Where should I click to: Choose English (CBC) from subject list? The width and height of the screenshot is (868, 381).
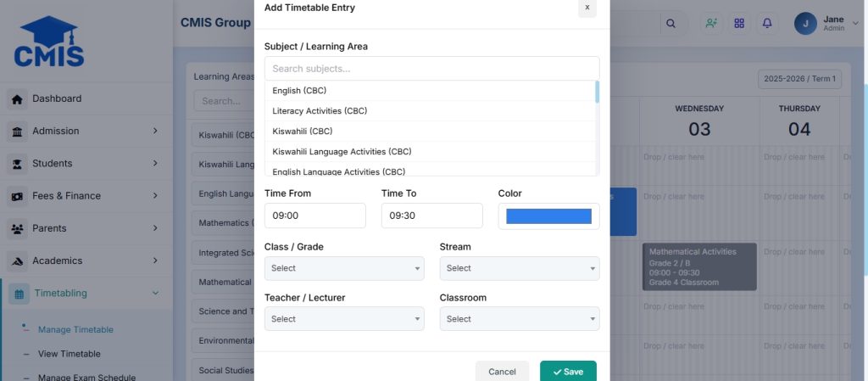(x=430, y=90)
